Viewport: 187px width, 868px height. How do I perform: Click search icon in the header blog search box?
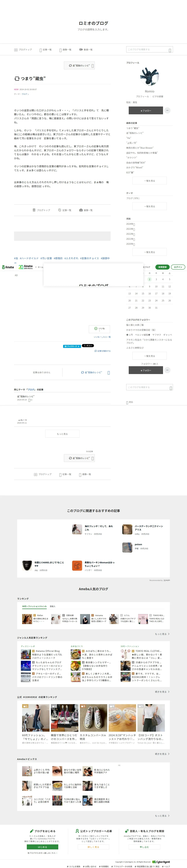coord(170,50)
